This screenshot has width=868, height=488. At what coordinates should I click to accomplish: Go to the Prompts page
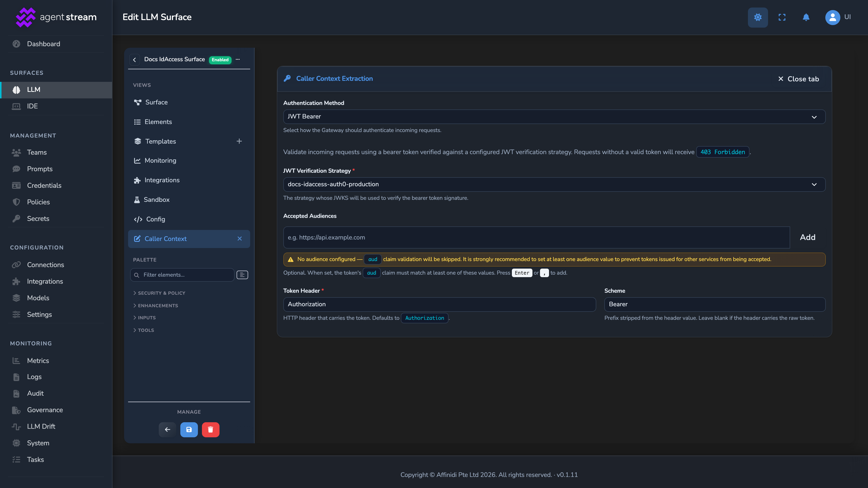point(56,169)
